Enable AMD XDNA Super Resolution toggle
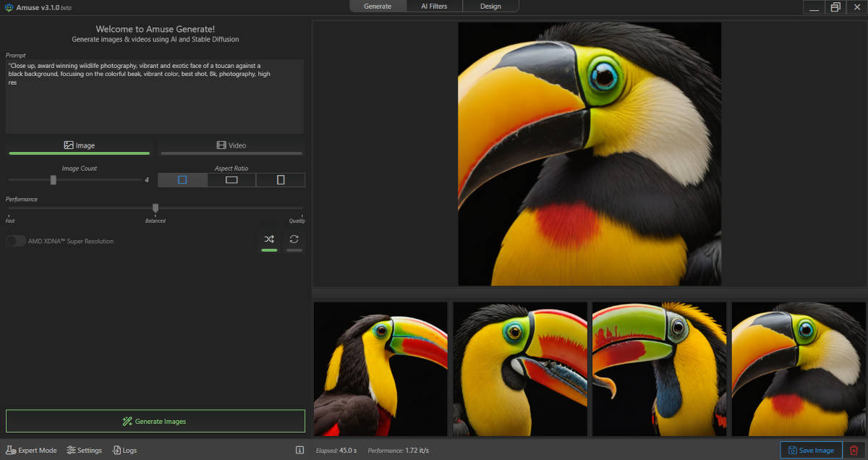 click(16, 241)
